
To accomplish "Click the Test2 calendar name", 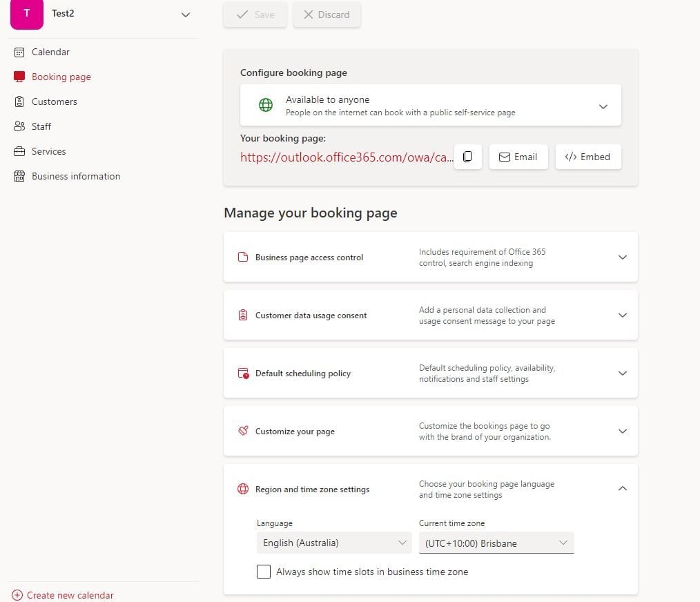I will coord(63,13).
